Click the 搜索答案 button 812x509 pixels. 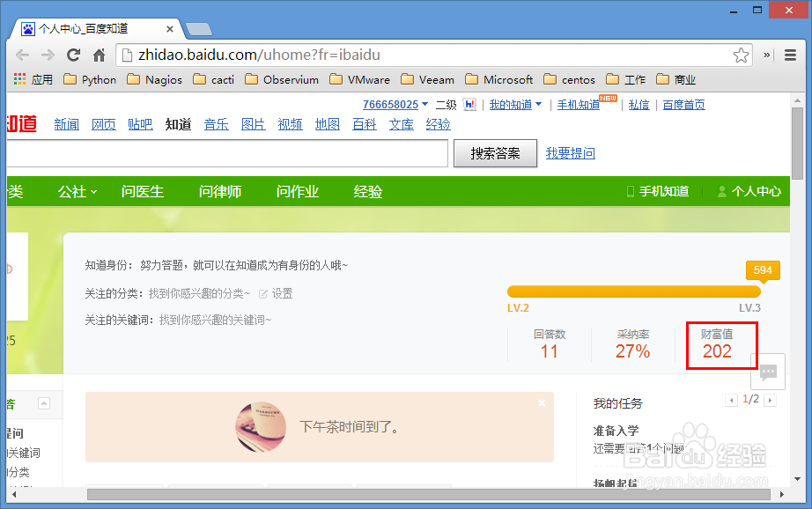(x=495, y=153)
